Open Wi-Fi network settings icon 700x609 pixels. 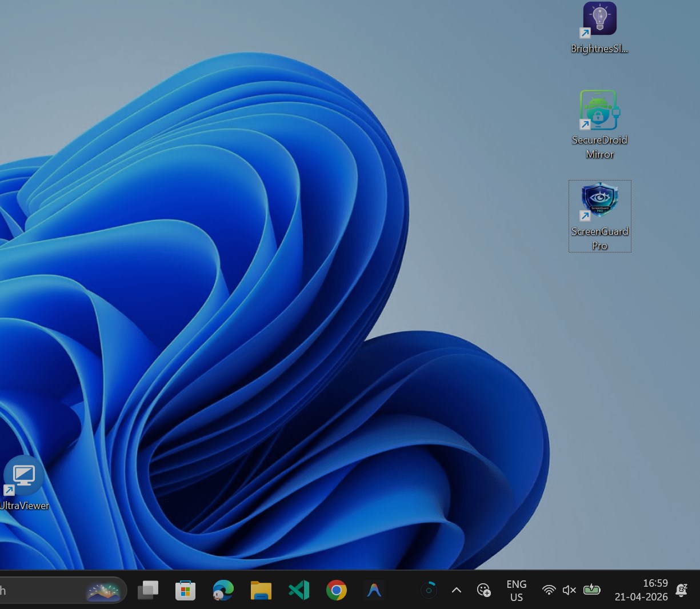click(549, 590)
